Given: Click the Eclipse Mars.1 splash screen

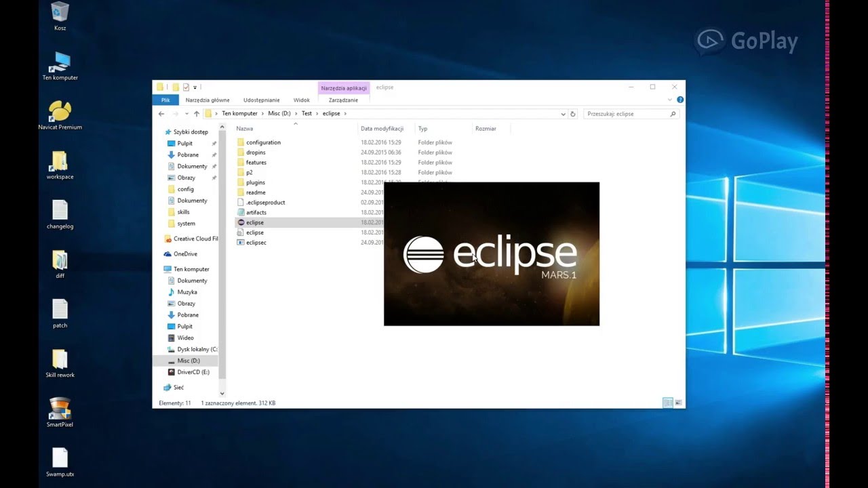Looking at the screenshot, I should 492,253.
